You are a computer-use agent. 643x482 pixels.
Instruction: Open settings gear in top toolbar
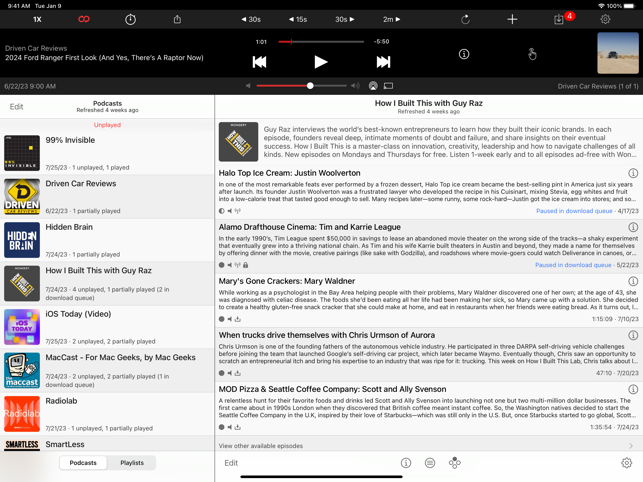pyautogui.click(x=605, y=19)
